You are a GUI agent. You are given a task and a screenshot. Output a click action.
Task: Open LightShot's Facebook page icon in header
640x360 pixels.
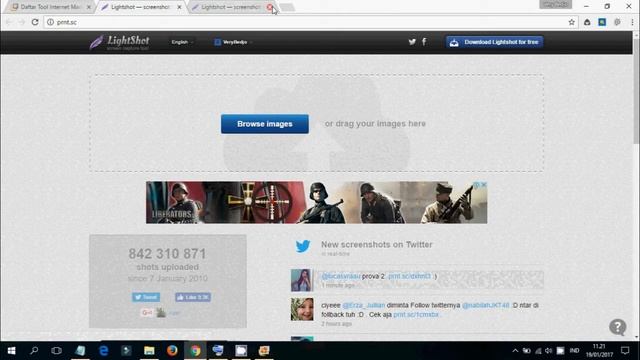[x=424, y=42]
